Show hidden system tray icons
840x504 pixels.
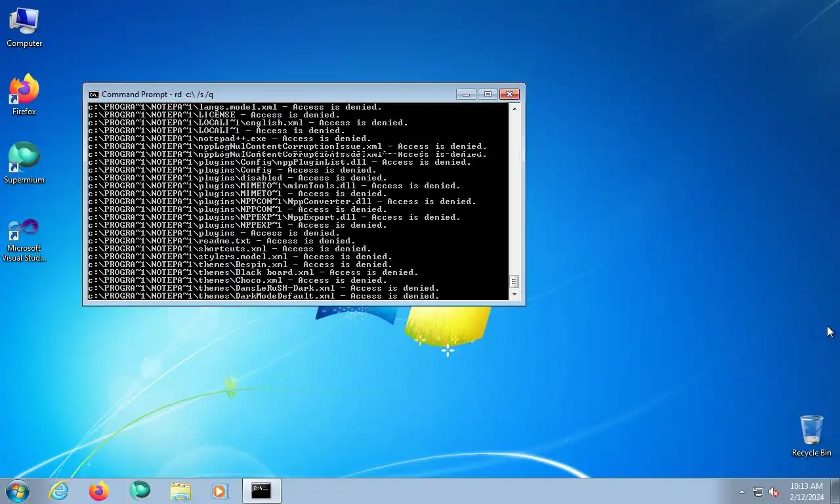click(x=742, y=492)
